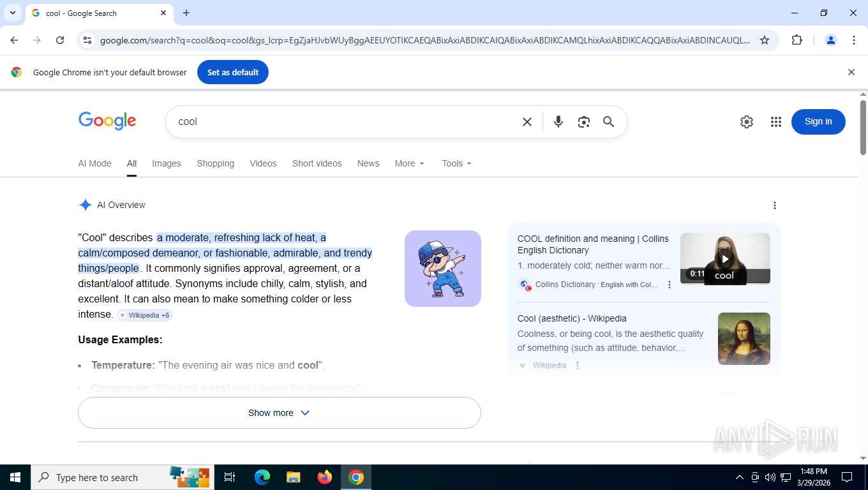Dismiss the default browser notification bar
Screen dimensions: 868x490
(x=851, y=72)
